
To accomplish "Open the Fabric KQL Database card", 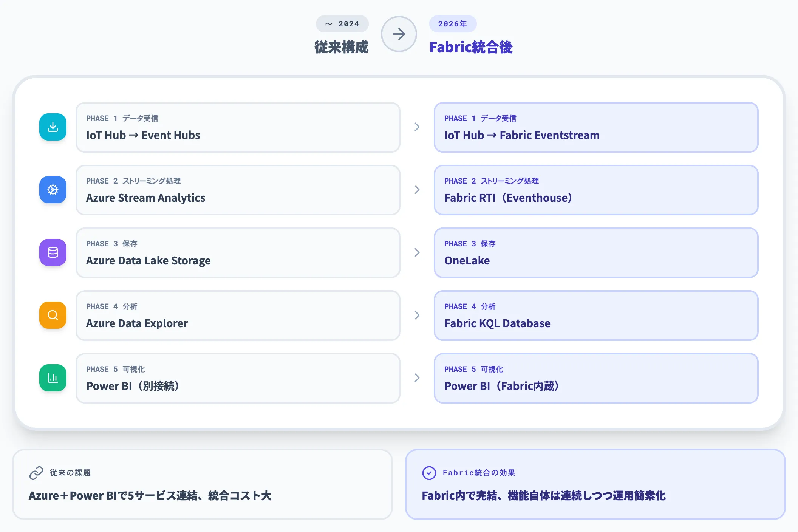I will [596, 315].
